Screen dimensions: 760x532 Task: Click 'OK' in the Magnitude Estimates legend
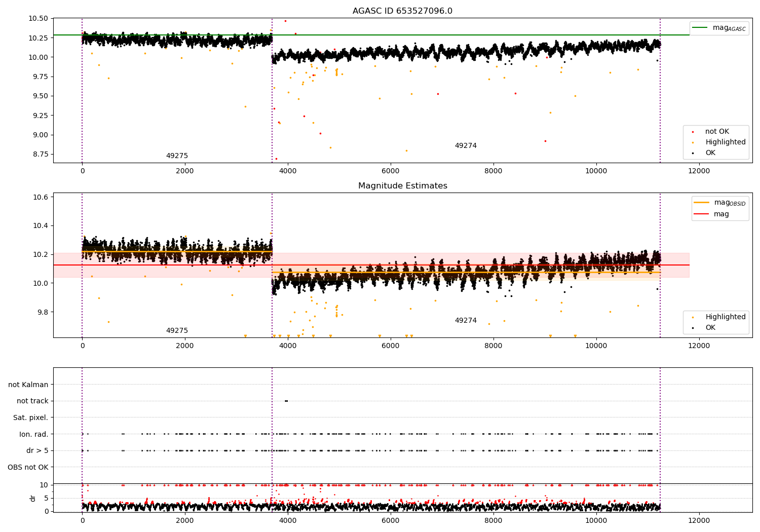click(x=710, y=327)
